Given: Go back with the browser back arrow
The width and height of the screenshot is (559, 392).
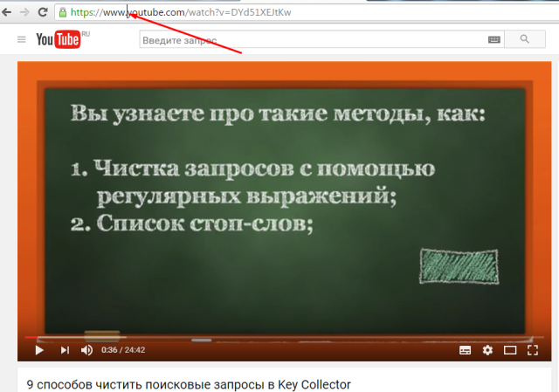Looking at the screenshot, I should [6, 12].
